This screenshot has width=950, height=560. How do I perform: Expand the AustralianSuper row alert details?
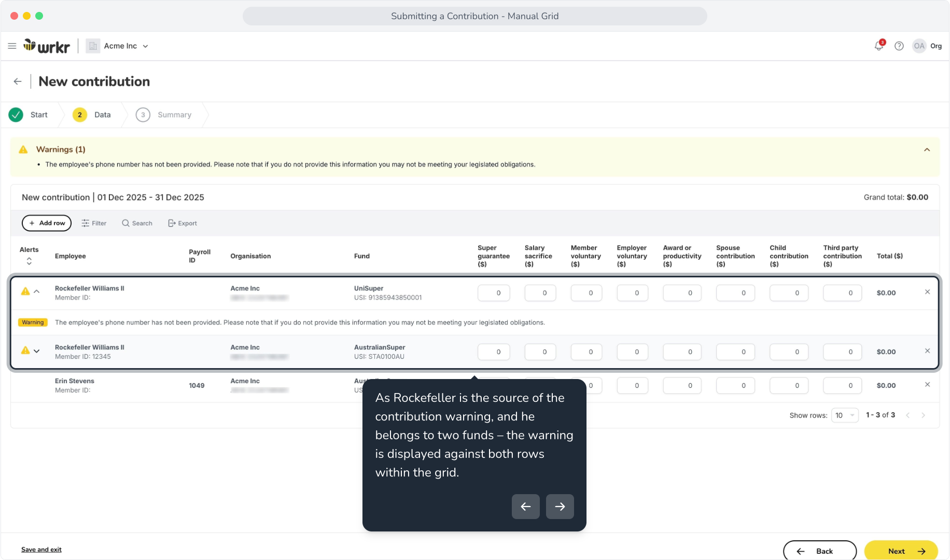point(37,351)
